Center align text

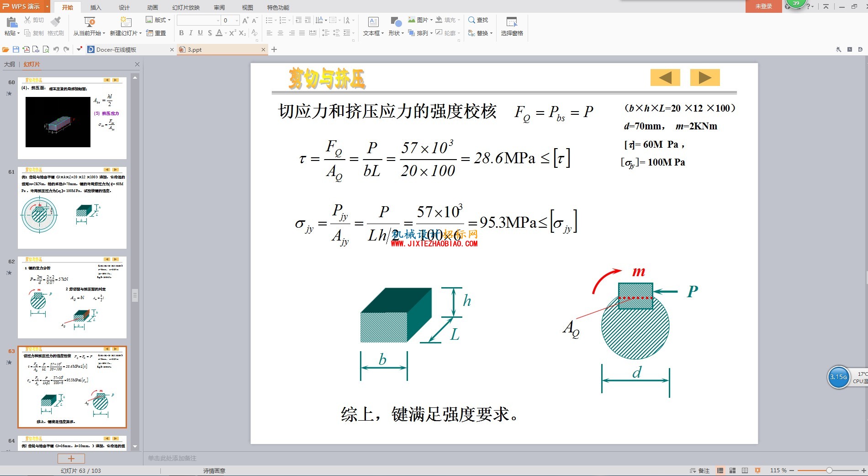(281, 33)
